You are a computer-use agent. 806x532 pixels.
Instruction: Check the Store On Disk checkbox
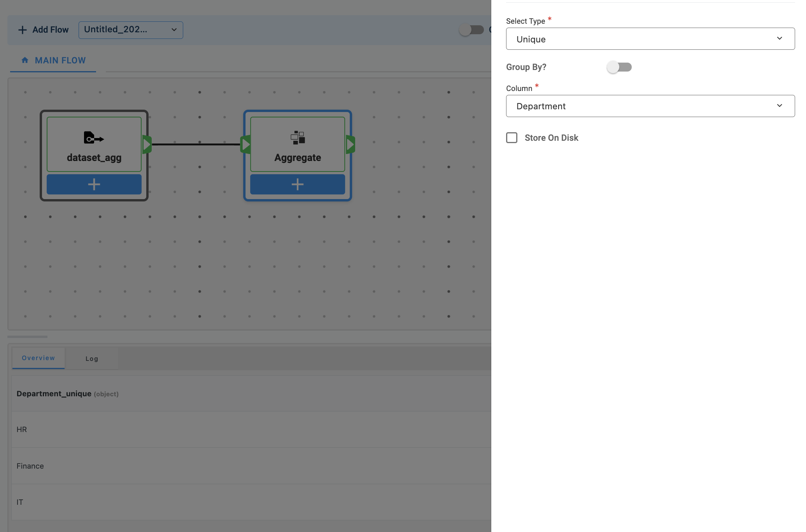[x=512, y=138]
